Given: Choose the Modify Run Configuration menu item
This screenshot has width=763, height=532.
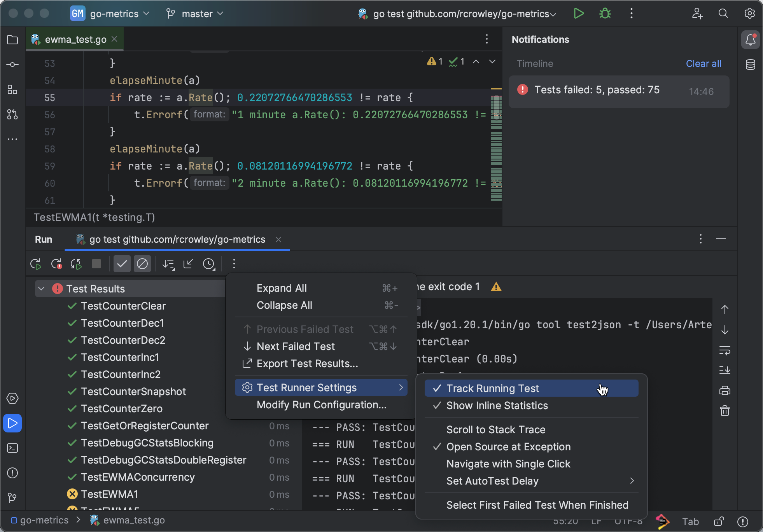Looking at the screenshot, I should pos(321,405).
